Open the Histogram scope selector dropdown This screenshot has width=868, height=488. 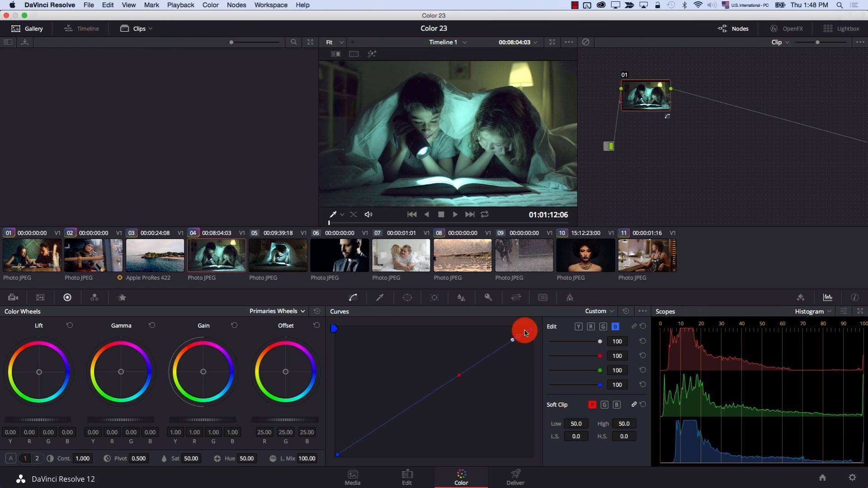click(x=811, y=311)
